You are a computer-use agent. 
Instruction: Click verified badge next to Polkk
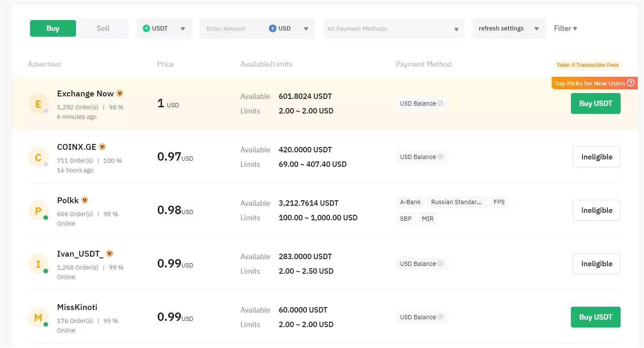pos(85,200)
